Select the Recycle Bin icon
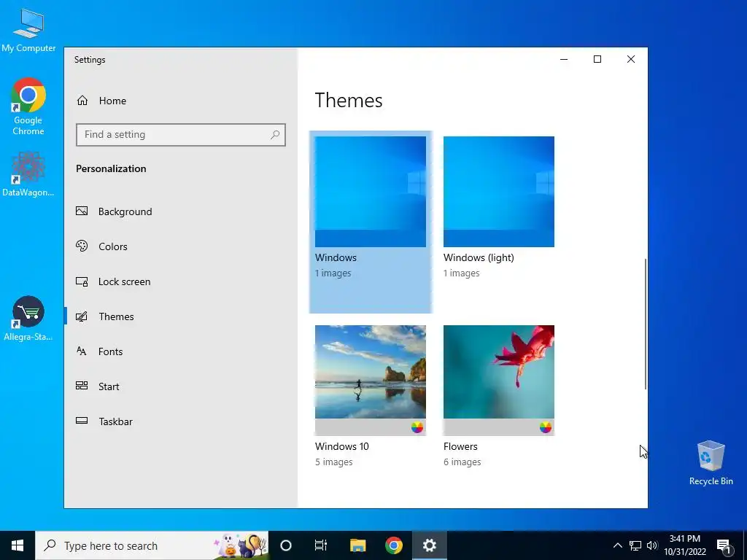747x560 pixels. point(711,463)
